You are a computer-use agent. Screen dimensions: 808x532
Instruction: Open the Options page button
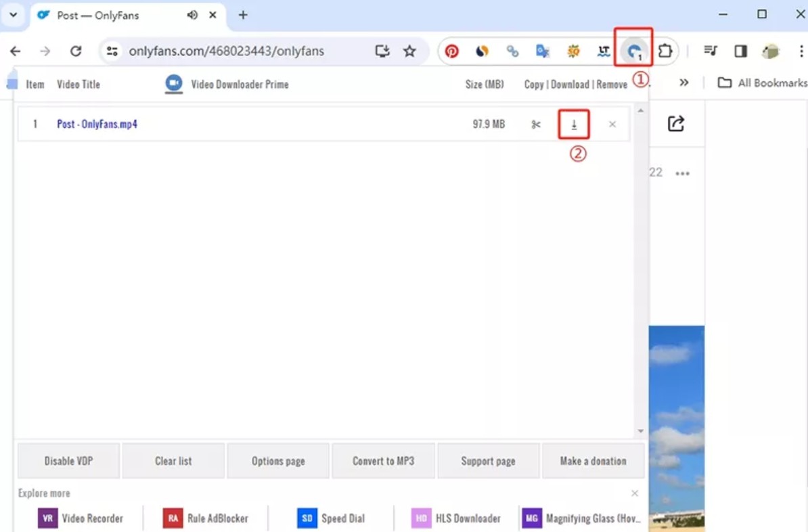pyautogui.click(x=278, y=461)
